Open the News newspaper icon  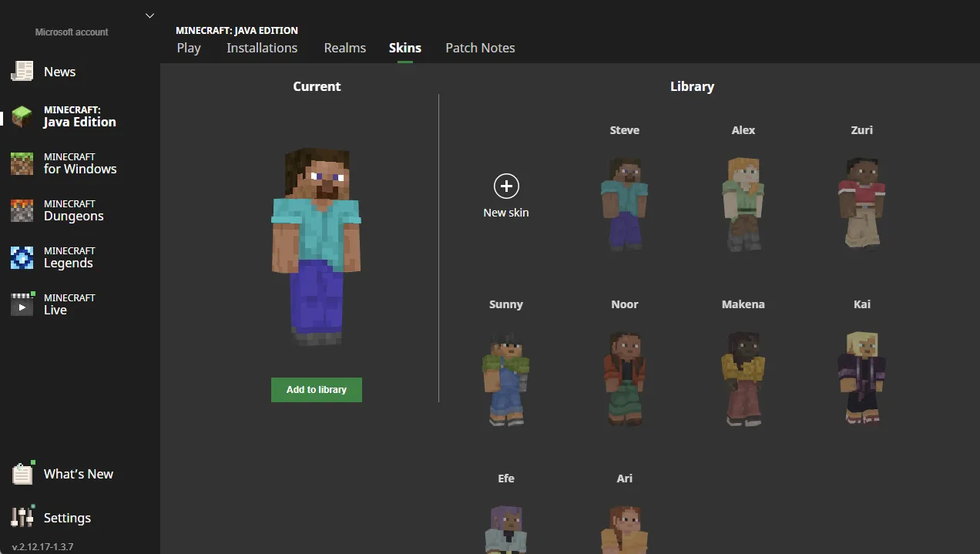coord(22,71)
